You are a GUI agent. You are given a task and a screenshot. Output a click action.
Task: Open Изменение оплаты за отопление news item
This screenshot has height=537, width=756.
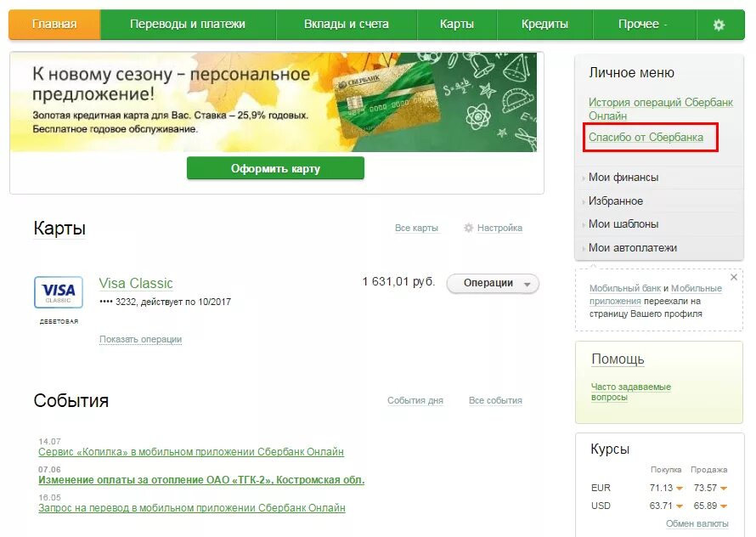tap(201, 480)
